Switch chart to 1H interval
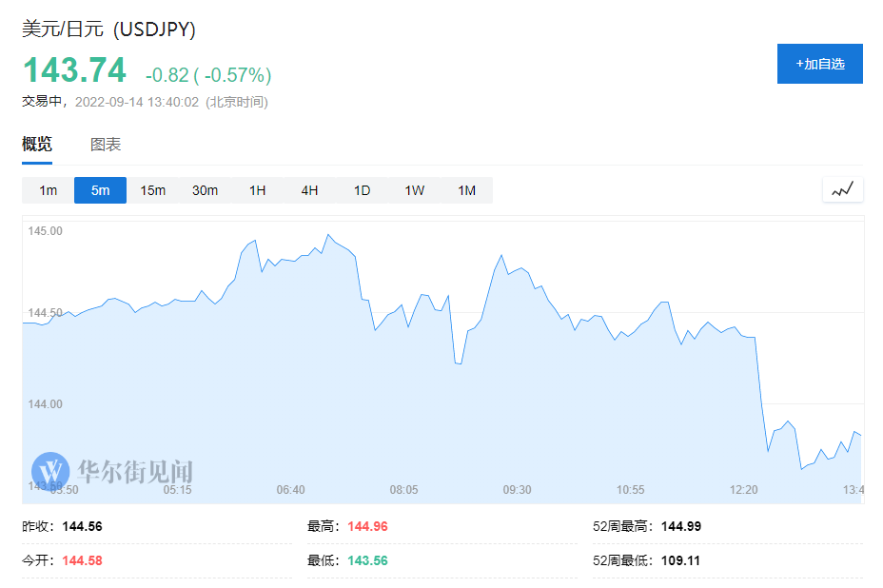The height and width of the screenshot is (588, 883). [257, 190]
